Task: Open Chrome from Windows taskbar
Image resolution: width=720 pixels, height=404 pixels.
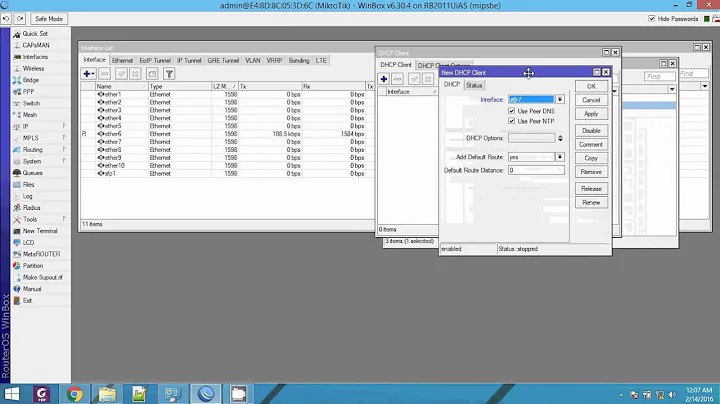Action: (x=75, y=394)
